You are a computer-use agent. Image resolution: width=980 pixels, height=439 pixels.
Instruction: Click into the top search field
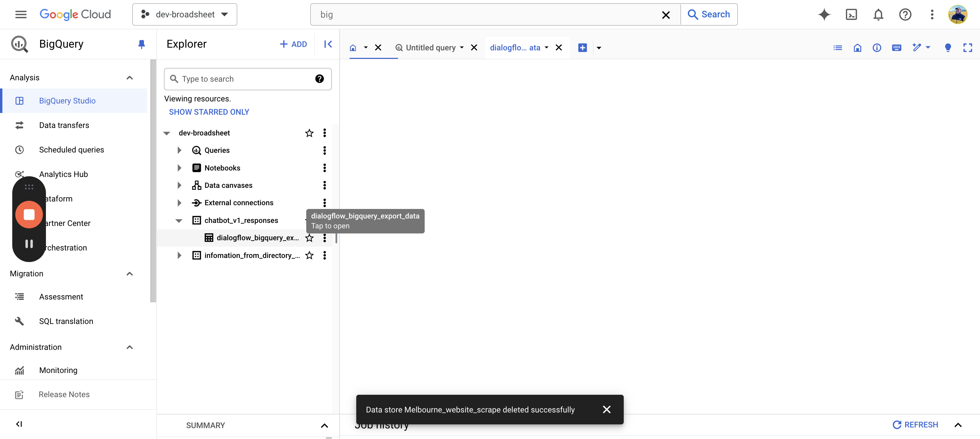[x=487, y=14]
